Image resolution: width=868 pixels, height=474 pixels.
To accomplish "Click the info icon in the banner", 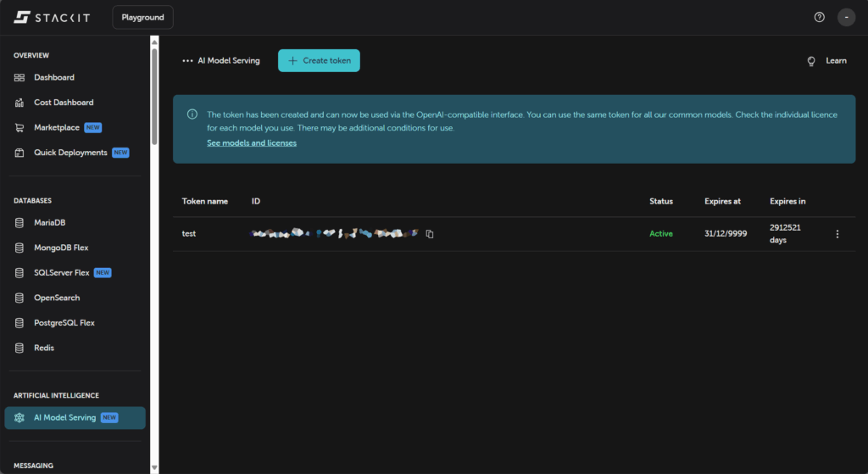I will point(192,114).
